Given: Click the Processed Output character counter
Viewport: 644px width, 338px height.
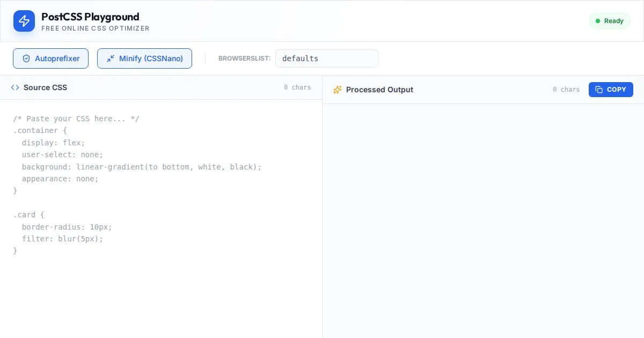Looking at the screenshot, I should point(566,90).
